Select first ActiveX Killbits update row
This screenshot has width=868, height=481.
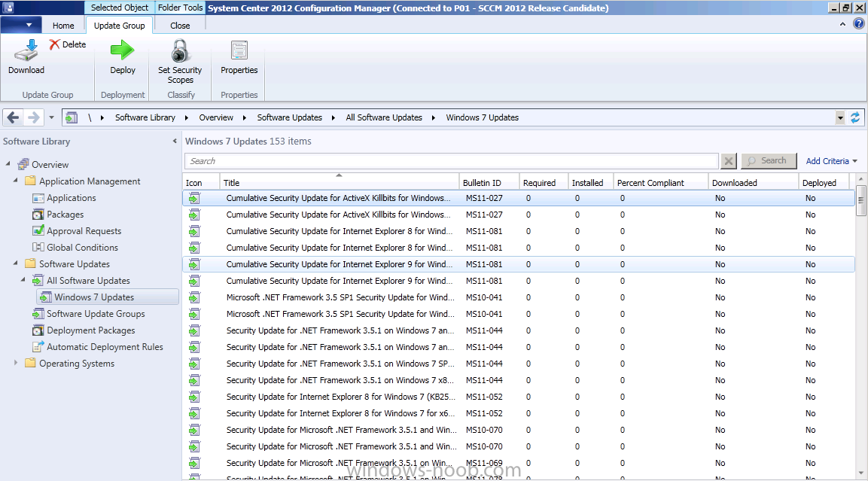point(519,198)
